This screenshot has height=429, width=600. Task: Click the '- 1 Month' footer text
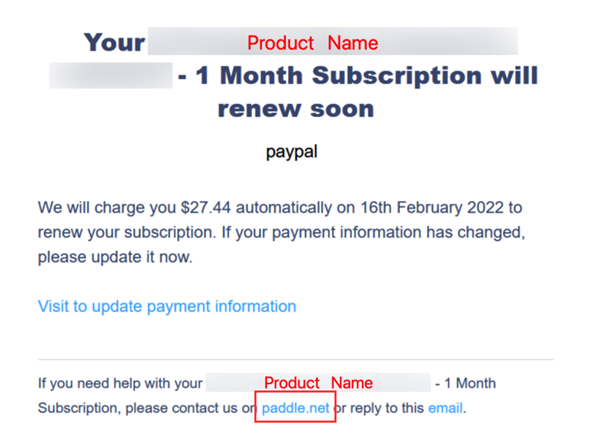tap(465, 383)
